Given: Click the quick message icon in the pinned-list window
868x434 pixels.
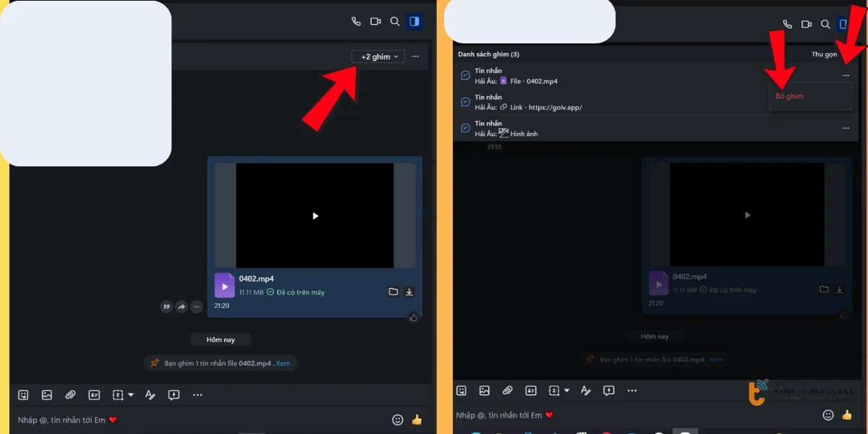Looking at the screenshot, I should [x=609, y=391].
